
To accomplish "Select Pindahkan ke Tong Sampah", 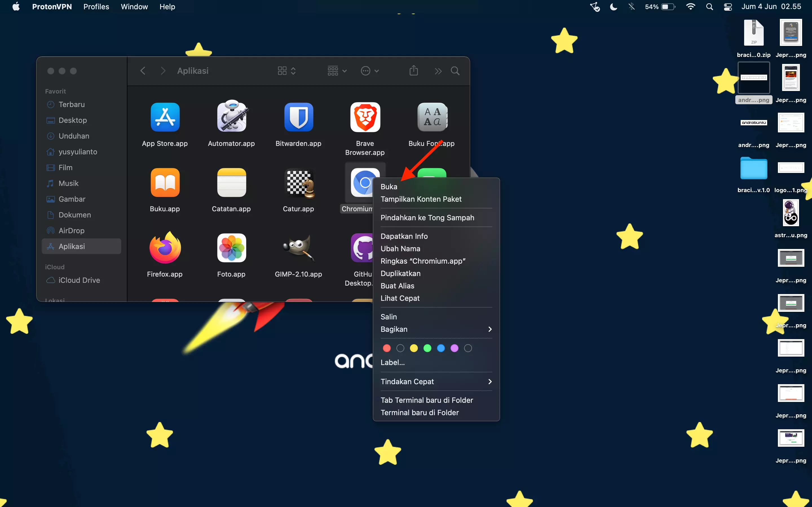I will click(x=427, y=218).
